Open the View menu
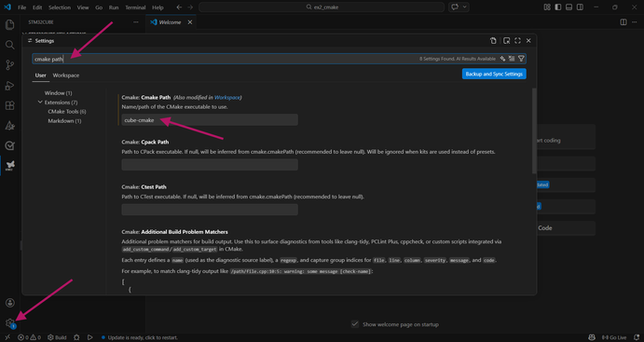This screenshot has height=342, width=644. [x=83, y=7]
